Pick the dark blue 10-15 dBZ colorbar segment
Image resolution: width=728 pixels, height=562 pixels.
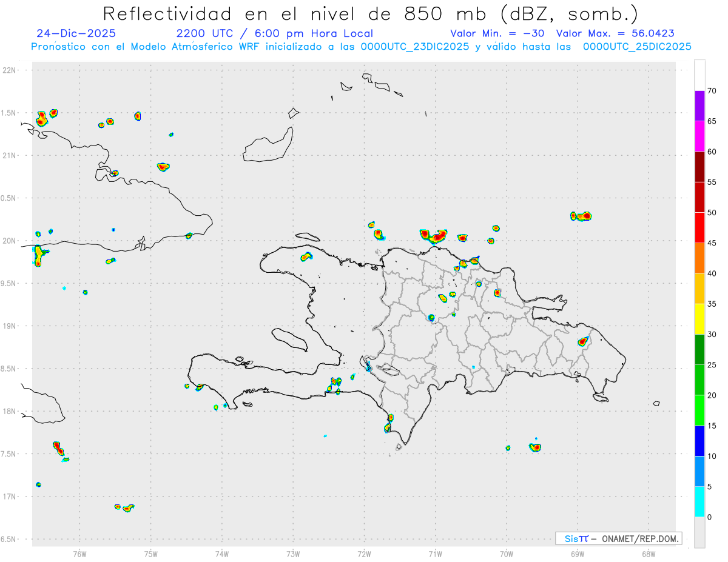[x=699, y=441]
